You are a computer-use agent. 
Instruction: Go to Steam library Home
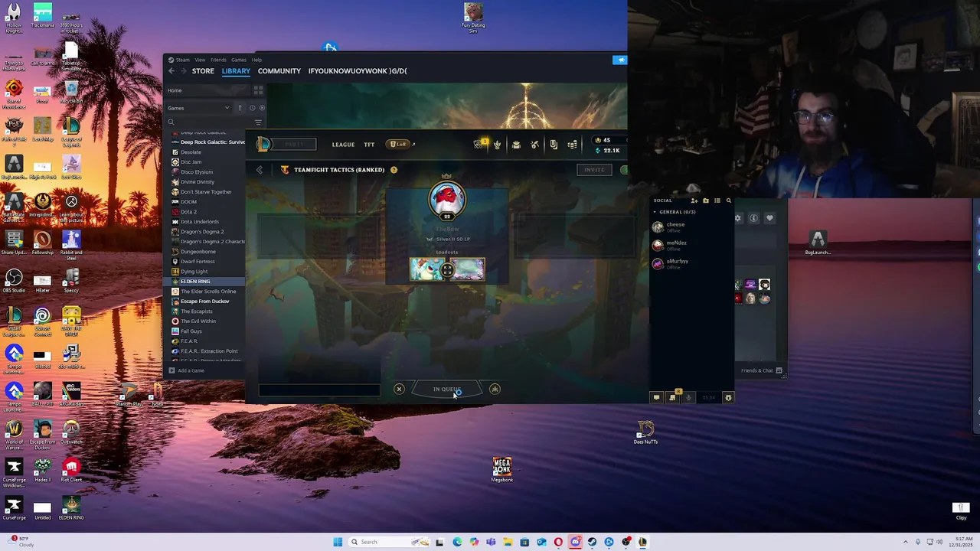coord(208,90)
